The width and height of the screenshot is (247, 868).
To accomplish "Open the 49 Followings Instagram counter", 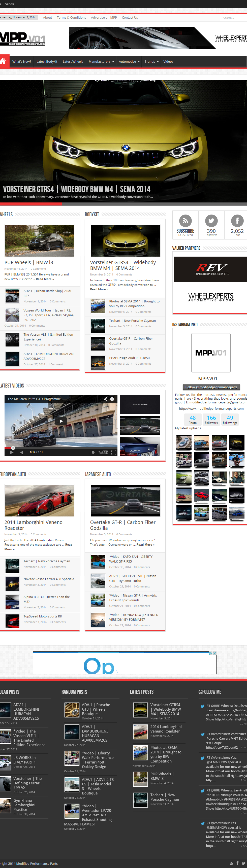I will coord(230,420).
